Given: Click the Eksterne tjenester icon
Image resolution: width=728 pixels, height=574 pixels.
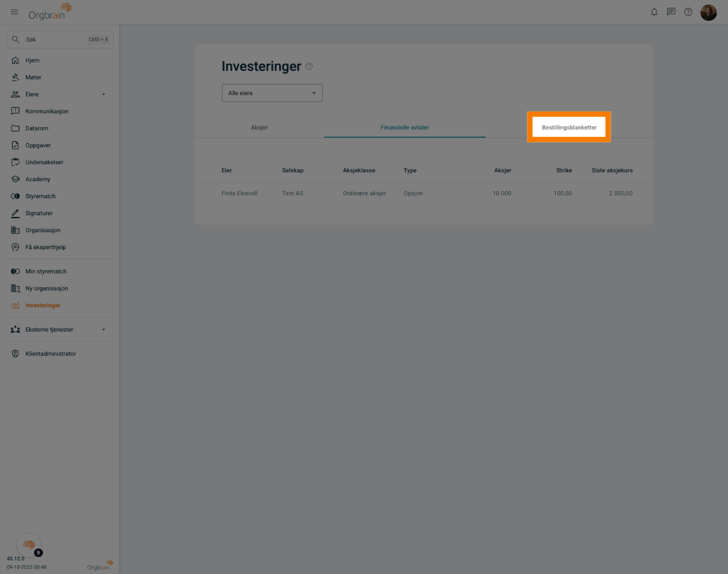Looking at the screenshot, I should tap(15, 330).
